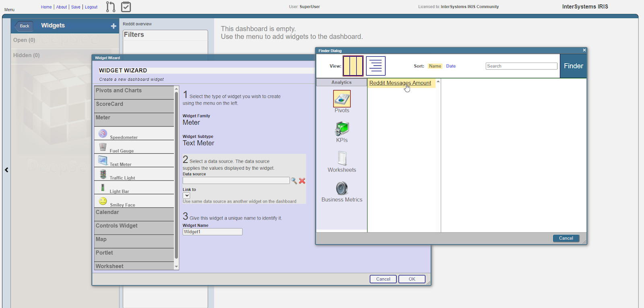
Task: Switch Finder to columns view icon
Action: click(x=353, y=66)
